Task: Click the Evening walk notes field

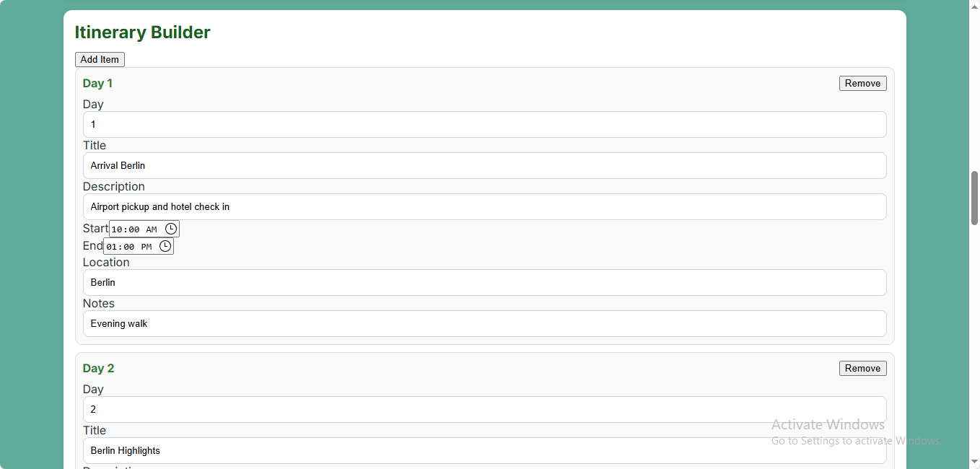Action: [x=484, y=323]
